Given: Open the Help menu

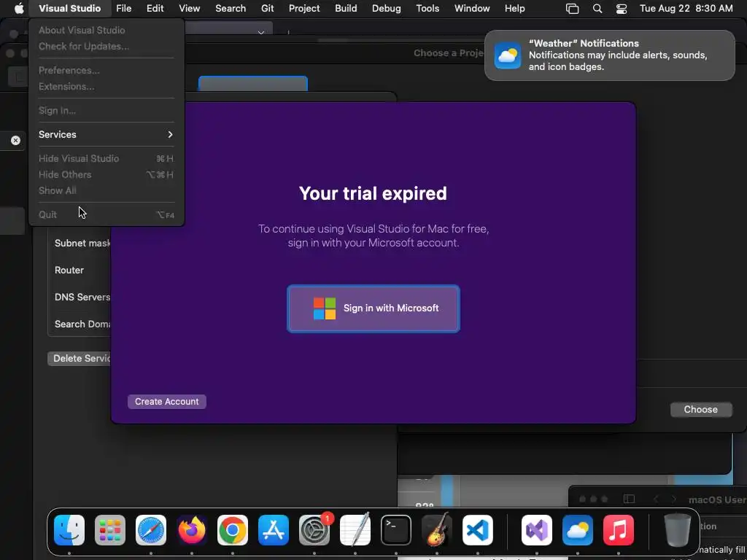Looking at the screenshot, I should 514,8.
